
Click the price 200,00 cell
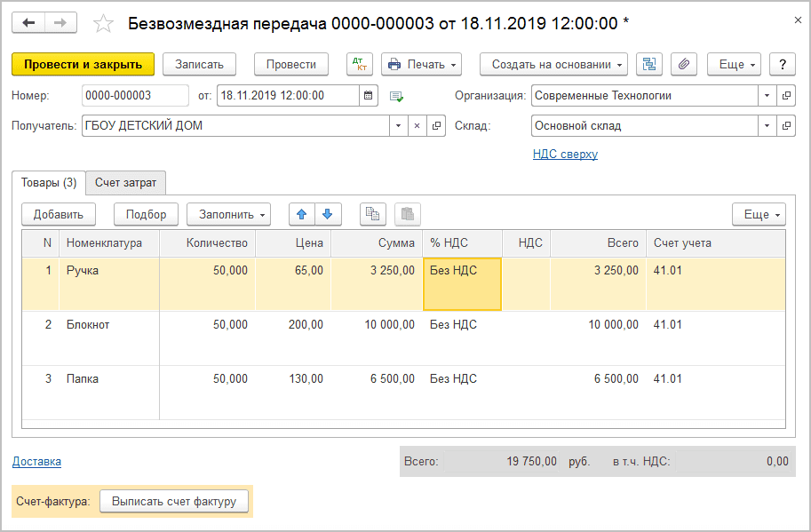(293, 338)
